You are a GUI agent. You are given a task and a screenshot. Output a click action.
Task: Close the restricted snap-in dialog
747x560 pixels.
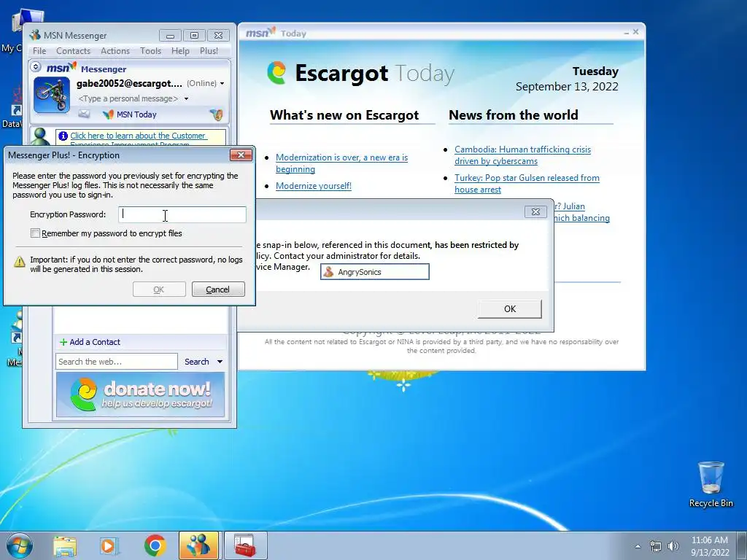535,212
